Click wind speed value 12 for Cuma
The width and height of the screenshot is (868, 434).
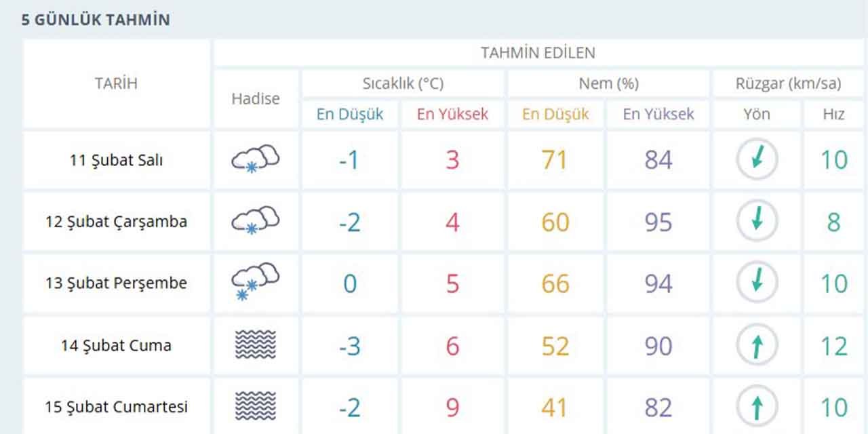[x=834, y=346]
